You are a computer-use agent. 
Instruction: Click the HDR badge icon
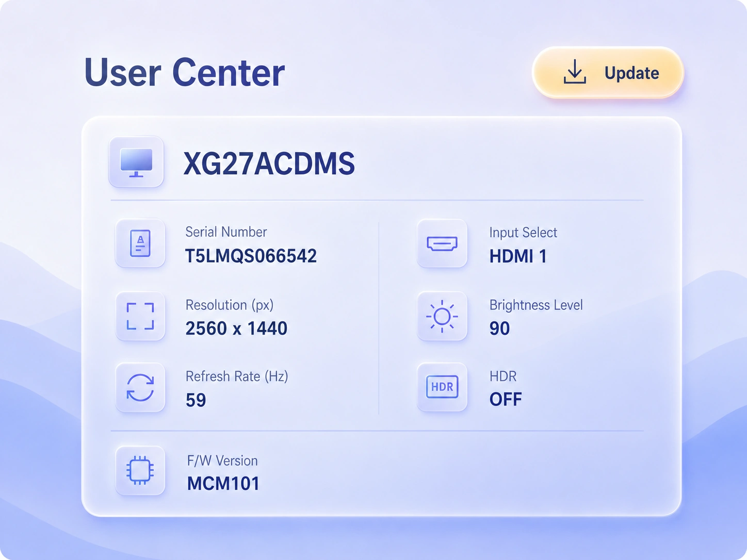[442, 387]
